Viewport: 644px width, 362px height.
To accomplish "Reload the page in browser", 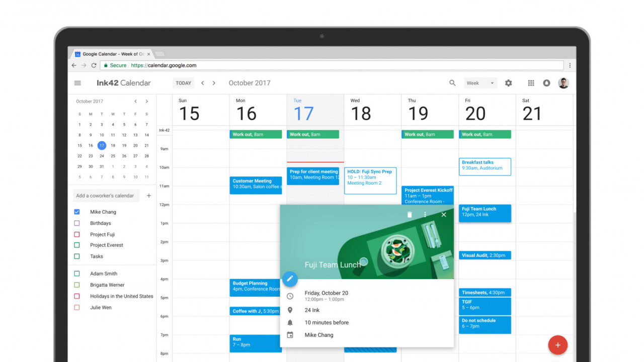I will pyautogui.click(x=94, y=65).
